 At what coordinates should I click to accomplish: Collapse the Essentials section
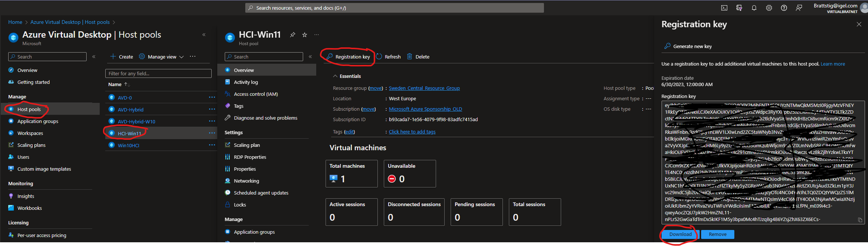[335, 76]
